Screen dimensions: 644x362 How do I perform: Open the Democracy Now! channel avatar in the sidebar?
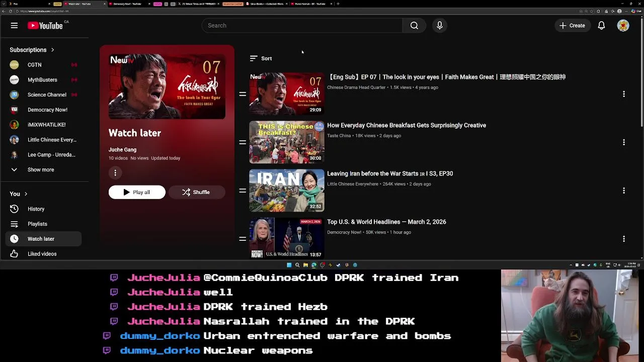(14, 110)
